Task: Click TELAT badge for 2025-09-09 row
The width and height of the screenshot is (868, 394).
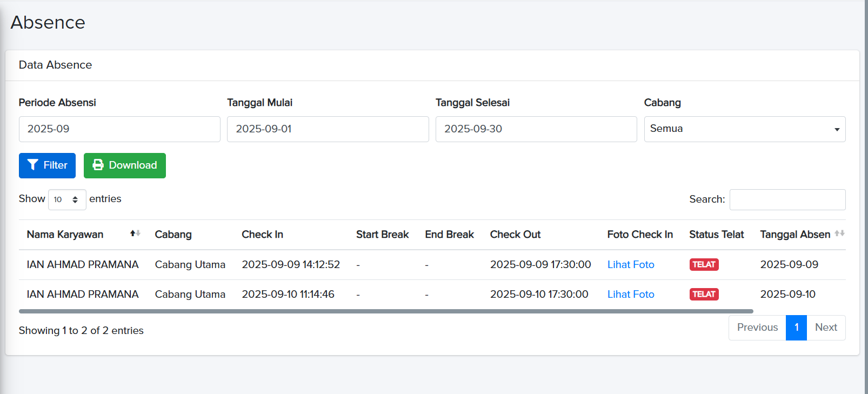Action: (704, 264)
